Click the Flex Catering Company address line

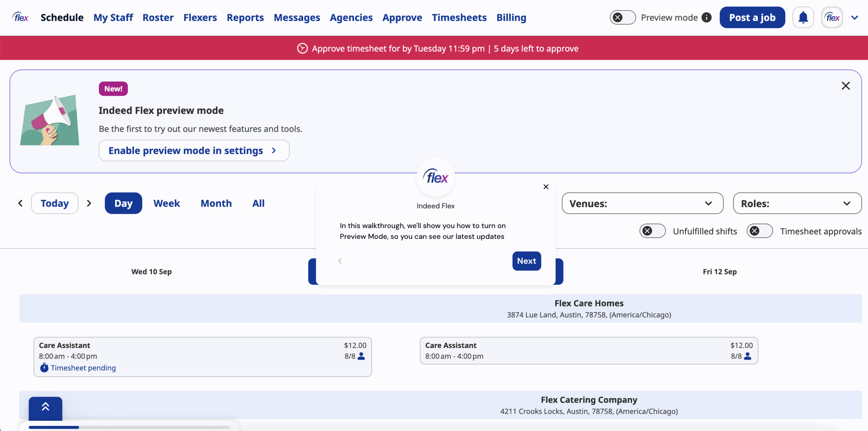[x=589, y=411]
